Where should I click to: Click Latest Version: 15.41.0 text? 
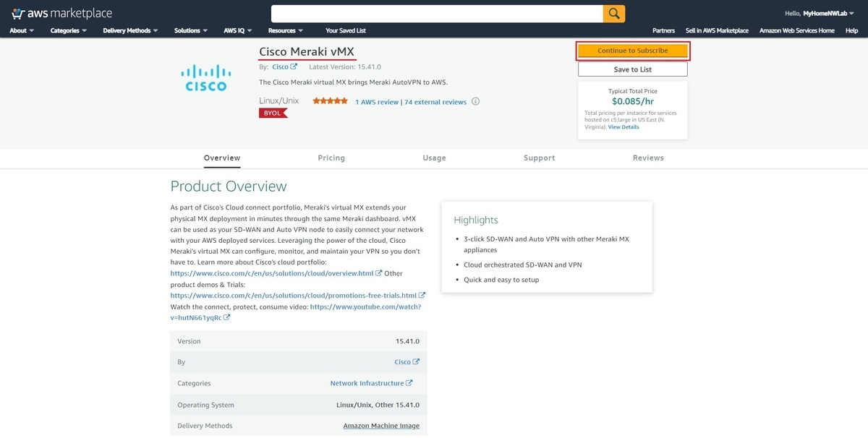[345, 66]
